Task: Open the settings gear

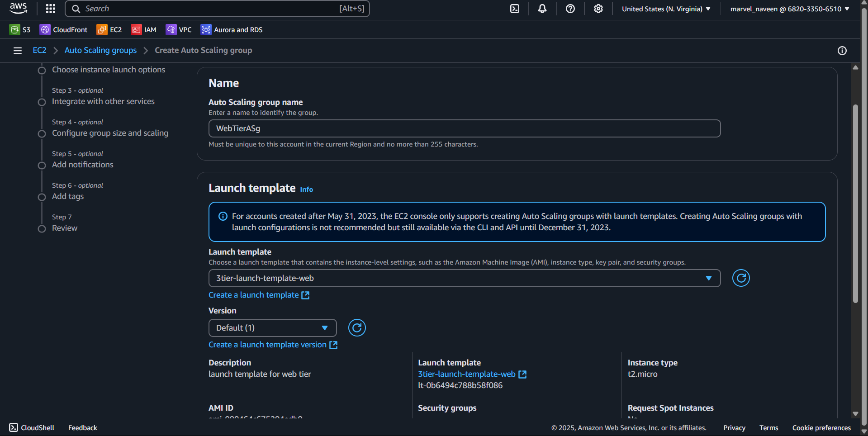Action: pos(598,9)
